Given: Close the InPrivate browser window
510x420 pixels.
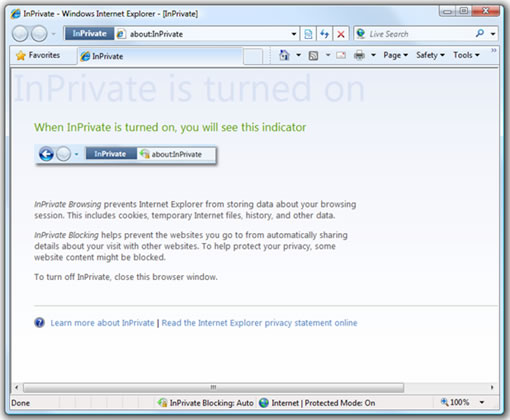Looking at the screenshot, I should (x=486, y=11).
